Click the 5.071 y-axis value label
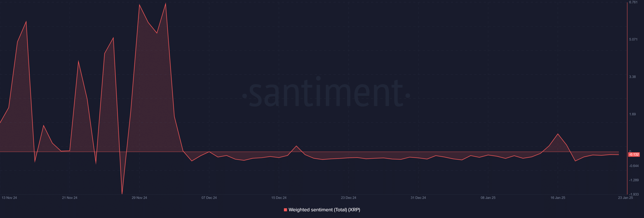The width and height of the screenshot is (644, 218). tap(633, 39)
